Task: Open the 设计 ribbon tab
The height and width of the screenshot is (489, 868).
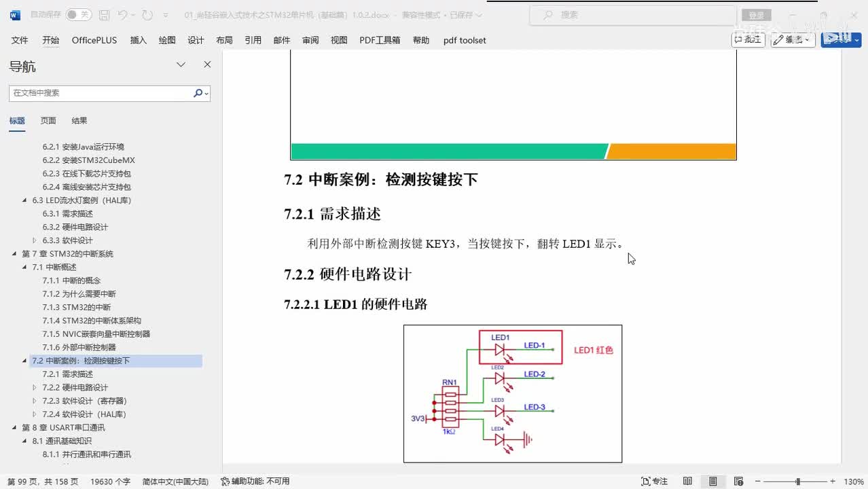Action: tap(196, 40)
